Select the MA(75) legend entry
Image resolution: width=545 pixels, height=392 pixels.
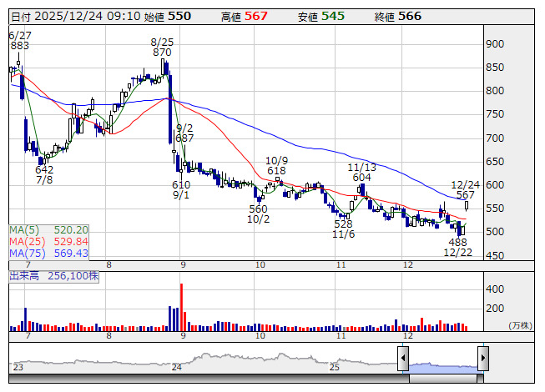click(49, 253)
